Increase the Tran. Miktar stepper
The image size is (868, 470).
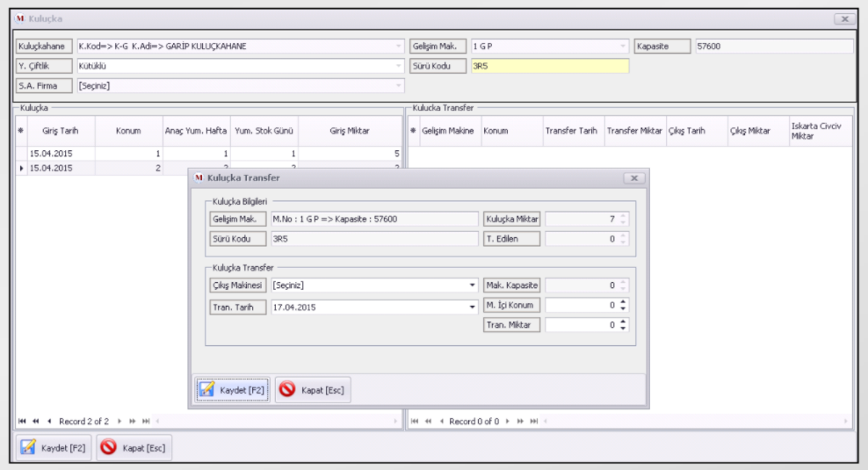623,322
